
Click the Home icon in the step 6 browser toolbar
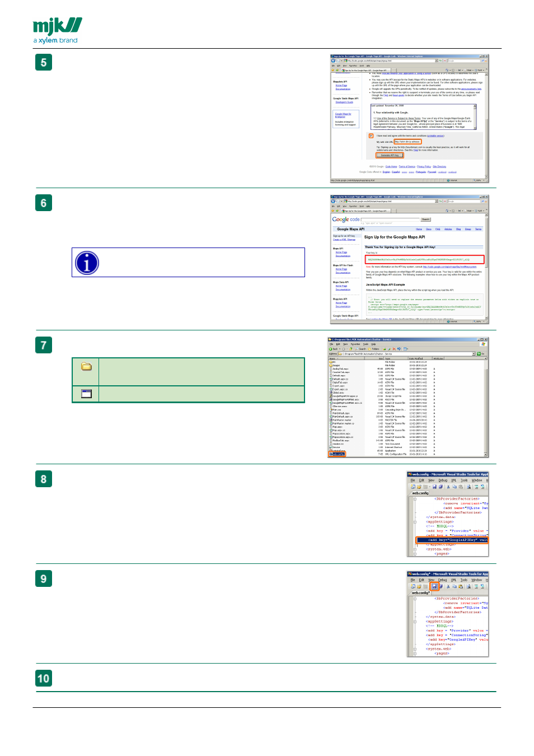447,211
